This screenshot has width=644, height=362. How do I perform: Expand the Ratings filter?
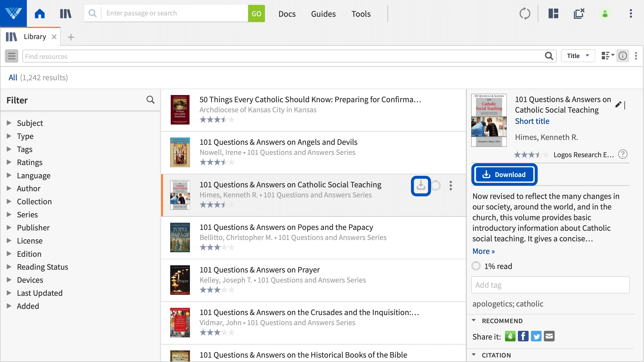[9, 162]
